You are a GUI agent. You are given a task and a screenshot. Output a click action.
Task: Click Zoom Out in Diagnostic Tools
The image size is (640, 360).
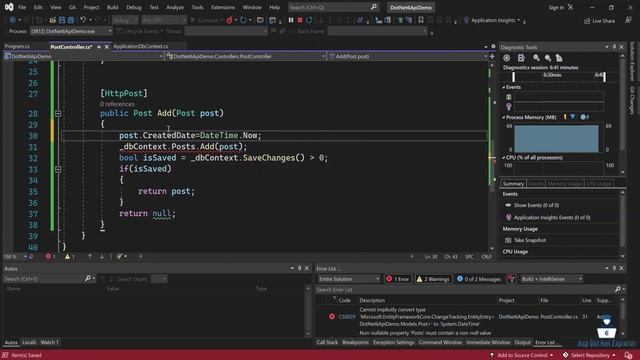[x=548, y=58]
